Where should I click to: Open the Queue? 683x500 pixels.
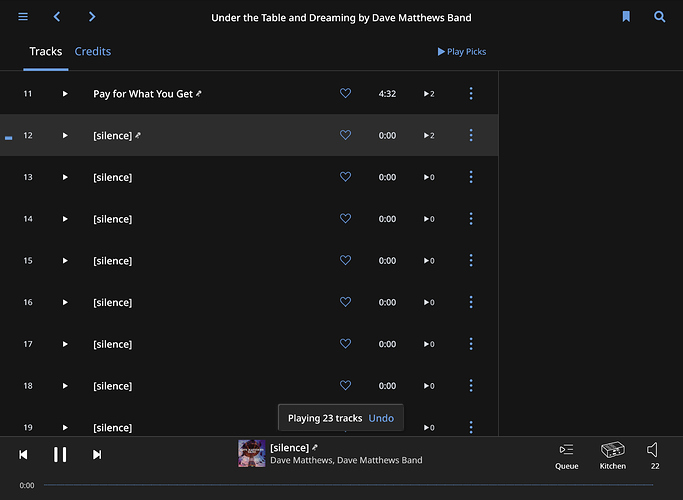point(566,456)
